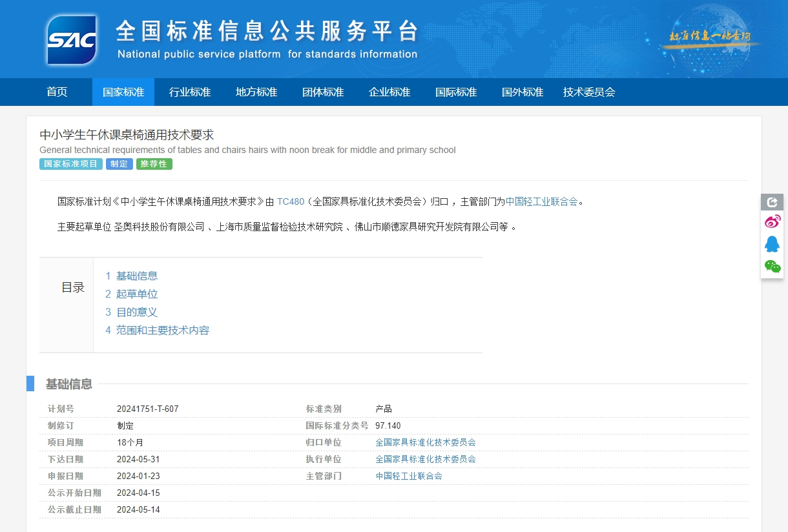Jump to 范围和主要技术内容 section

pos(162,330)
